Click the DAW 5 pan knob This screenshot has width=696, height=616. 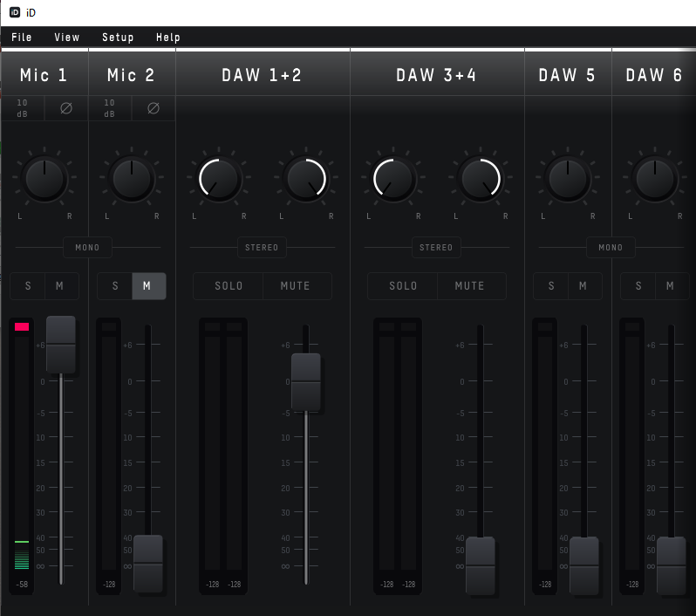[567, 179]
